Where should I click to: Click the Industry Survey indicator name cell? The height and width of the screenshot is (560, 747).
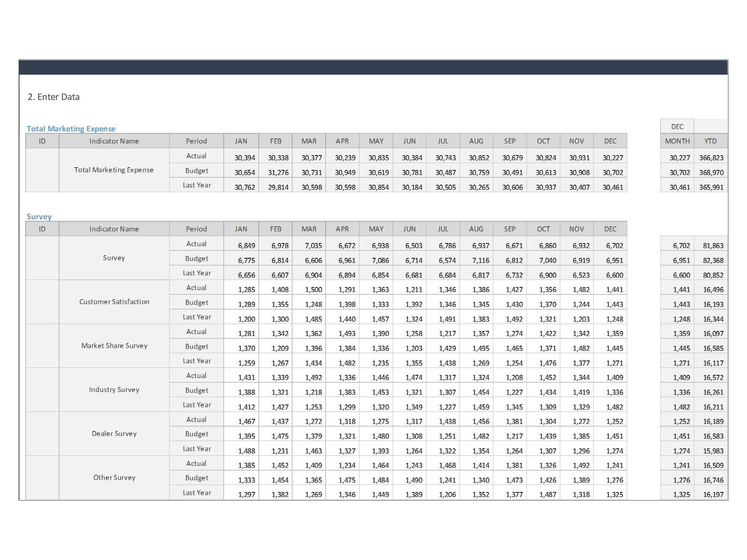[x=114, y=390]
